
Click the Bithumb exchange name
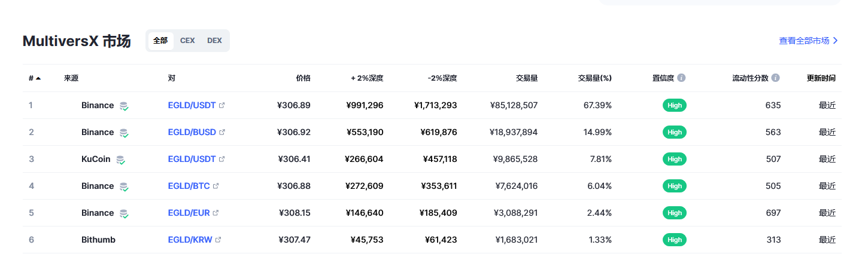98,240
